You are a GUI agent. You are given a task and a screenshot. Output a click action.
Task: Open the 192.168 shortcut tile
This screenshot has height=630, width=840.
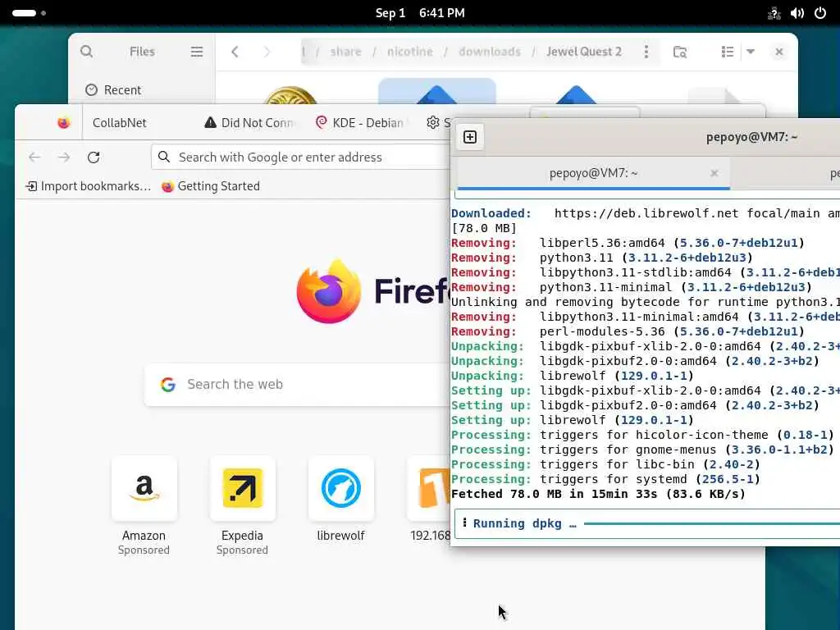pyautogui.click(x=430, y=488)
